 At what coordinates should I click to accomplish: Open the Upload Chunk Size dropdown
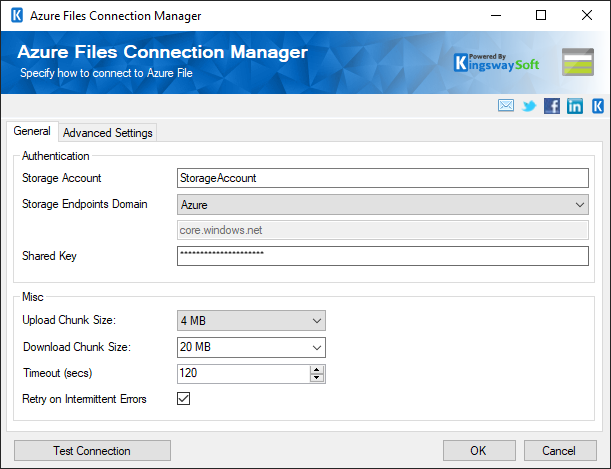[251, 321]
